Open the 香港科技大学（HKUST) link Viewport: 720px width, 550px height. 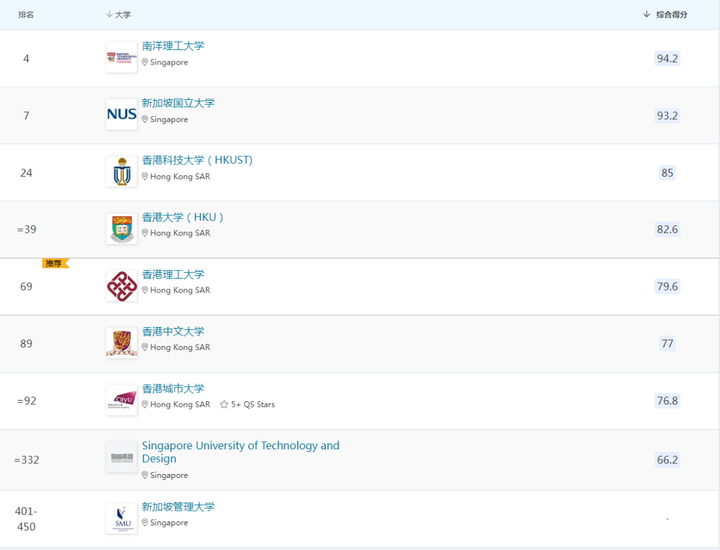tap(197, 160)
